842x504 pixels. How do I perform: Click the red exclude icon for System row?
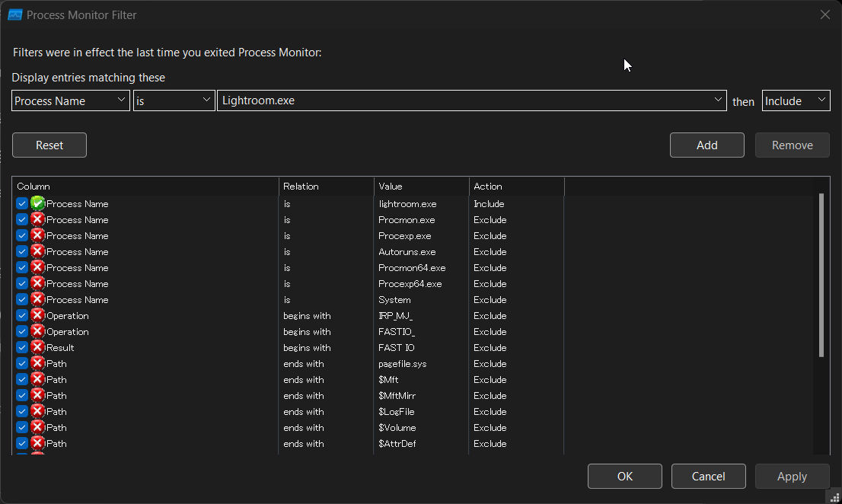37,299
